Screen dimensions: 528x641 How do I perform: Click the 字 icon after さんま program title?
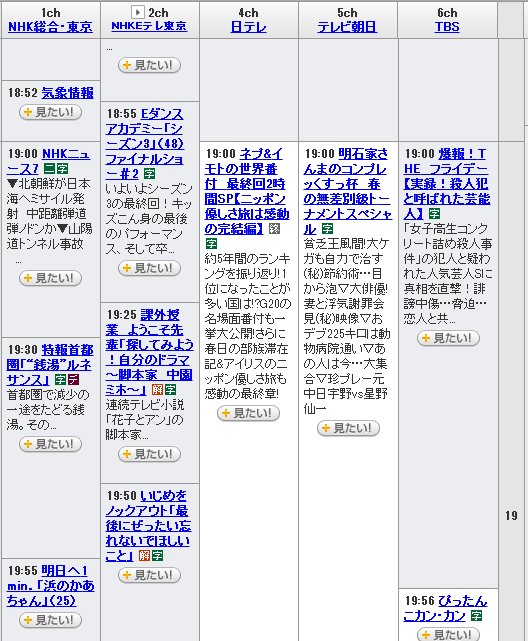(327, 229)
